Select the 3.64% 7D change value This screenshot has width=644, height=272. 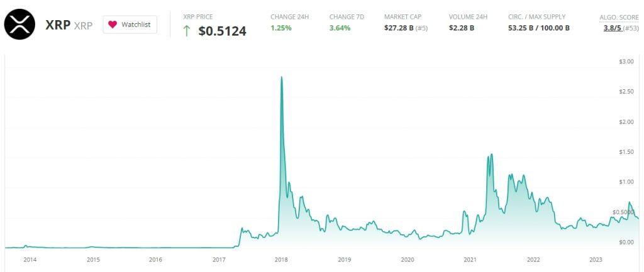pyautogui.click(x=340, y=28)
